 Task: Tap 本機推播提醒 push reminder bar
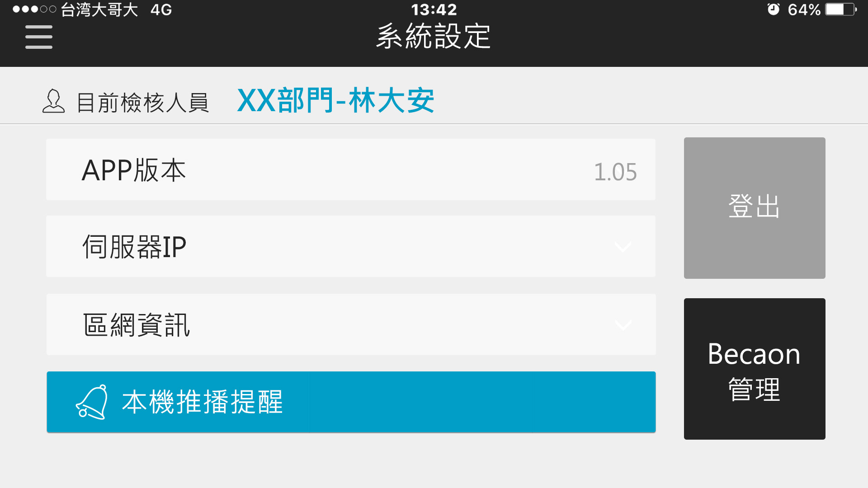(351, 402)
